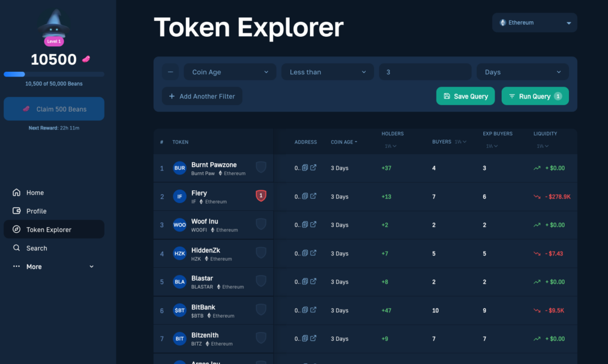Open Bitzenith address external link
This screenshot has width=608, height=364.
click(313, 338)
